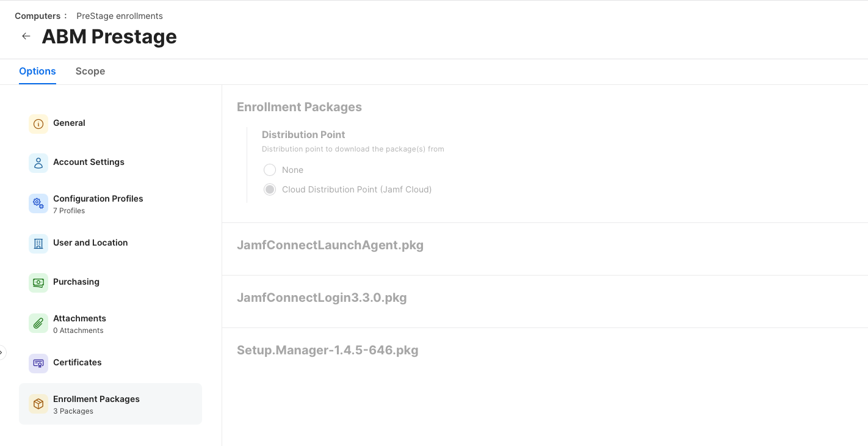The height and width of the screenshot is (446, 868).
Task: Click the User and Location building icon
Action: pyautogui.click(x=38, y=244)
